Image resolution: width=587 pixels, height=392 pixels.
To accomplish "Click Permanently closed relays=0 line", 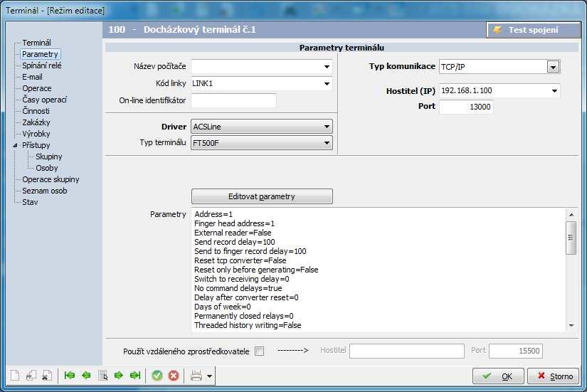I will (x=244, y=316).
